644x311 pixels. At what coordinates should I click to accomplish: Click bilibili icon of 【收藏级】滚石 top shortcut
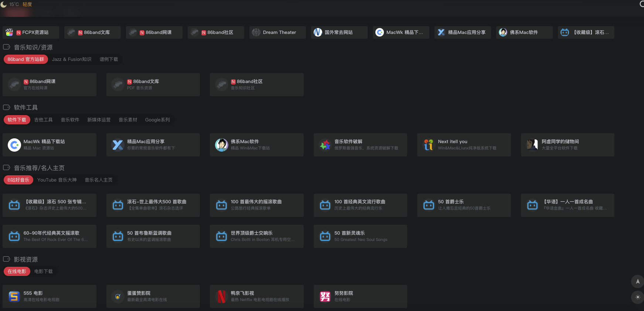(565, 32)
